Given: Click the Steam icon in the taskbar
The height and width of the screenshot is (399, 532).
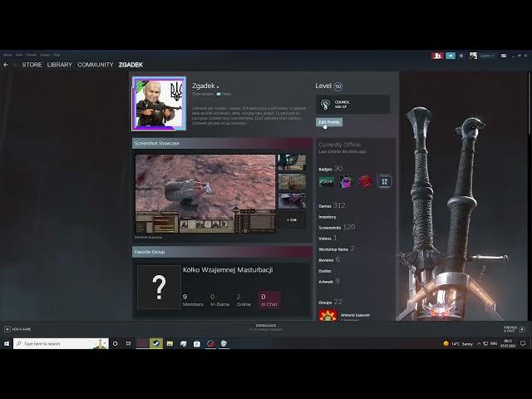Looking at the screenshot, I should tap(156, 343).
